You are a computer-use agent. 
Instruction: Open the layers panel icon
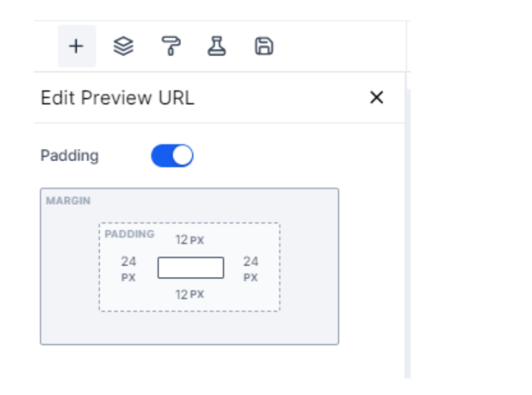tap(123, 47)
